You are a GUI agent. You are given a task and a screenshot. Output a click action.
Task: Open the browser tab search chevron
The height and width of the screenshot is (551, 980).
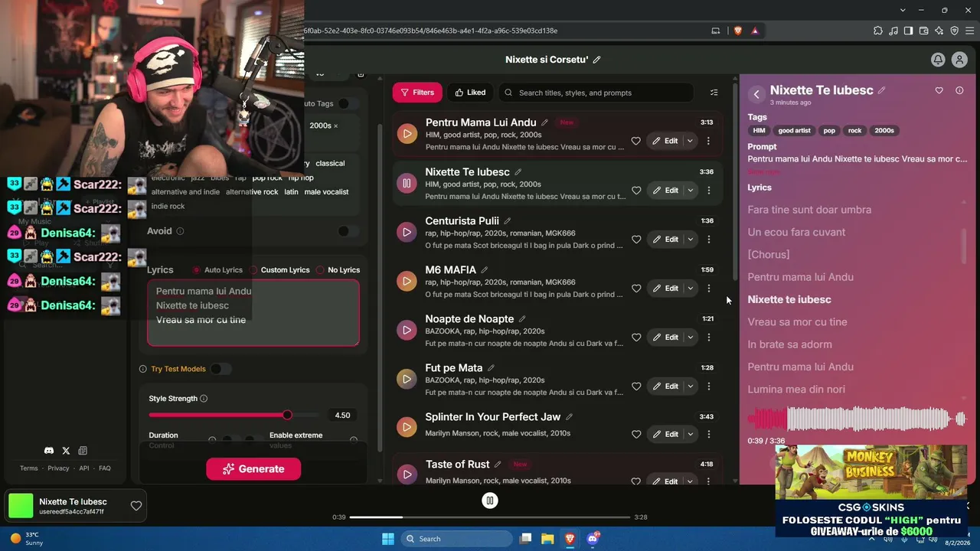tap(903, 10)
